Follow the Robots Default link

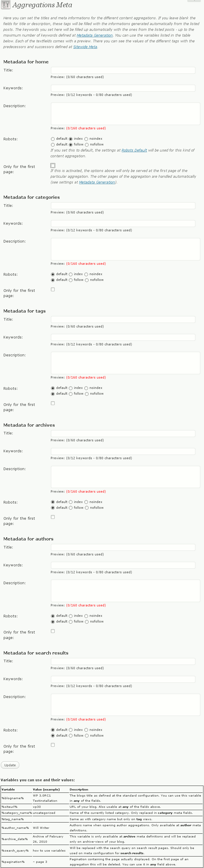[134, 150]
